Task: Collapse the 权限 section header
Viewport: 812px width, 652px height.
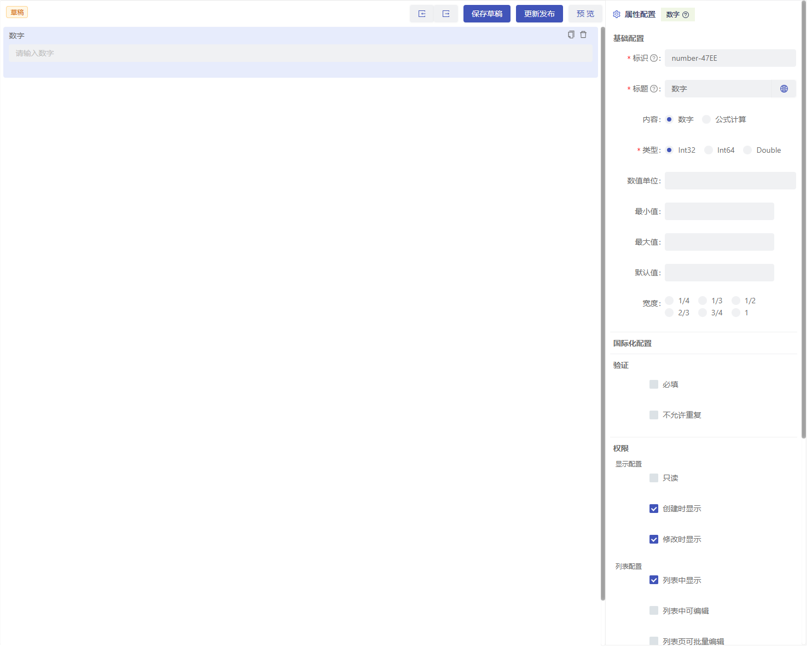Action: pyautogui.click(x=621, y=448)
